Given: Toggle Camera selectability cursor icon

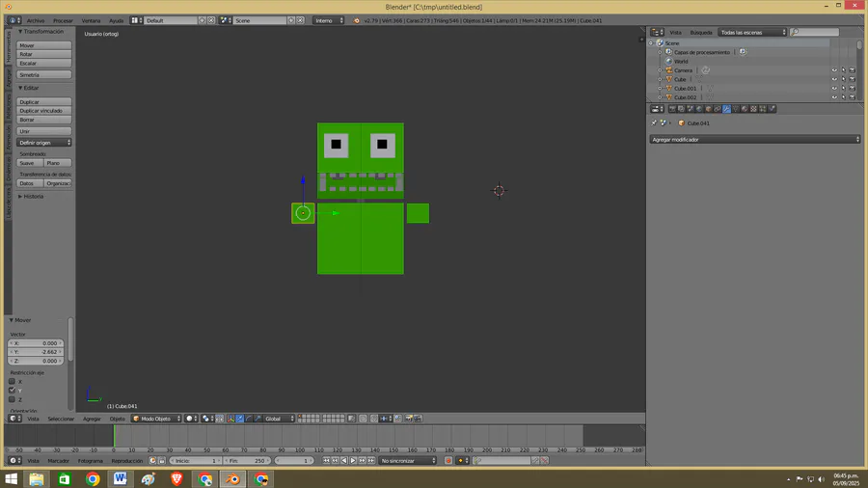Looking at the screenshot, I should click(x=843, y=70).
